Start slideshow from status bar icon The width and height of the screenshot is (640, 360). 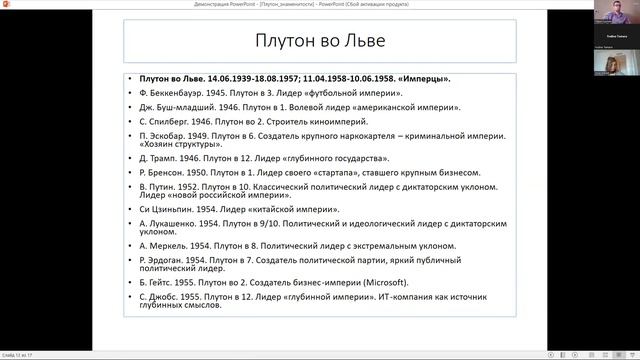pos(632,355)
